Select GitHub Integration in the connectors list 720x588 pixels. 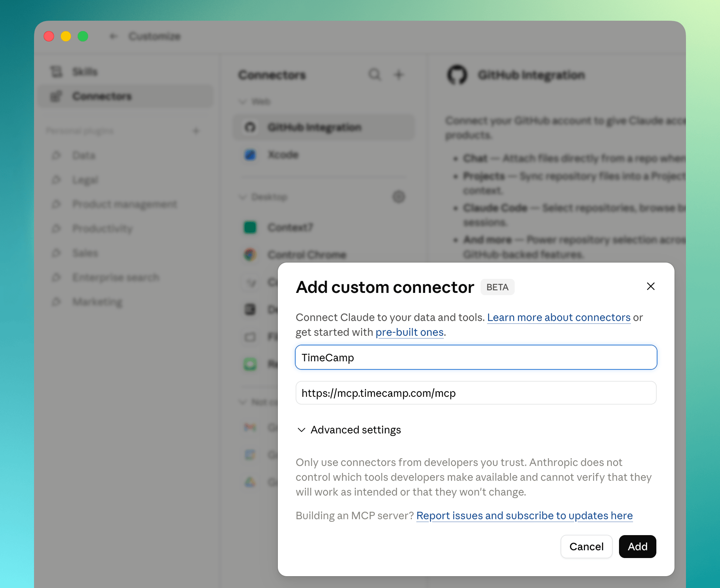pos(324,127)
